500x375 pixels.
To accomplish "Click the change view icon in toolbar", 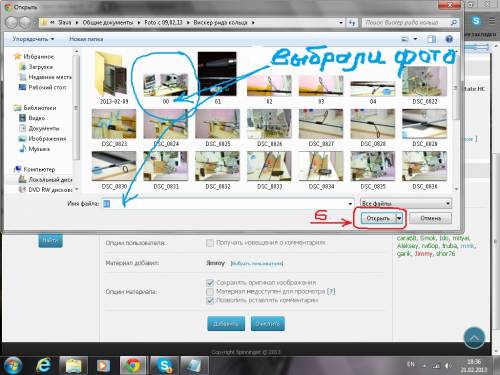I will coord(405,39).
